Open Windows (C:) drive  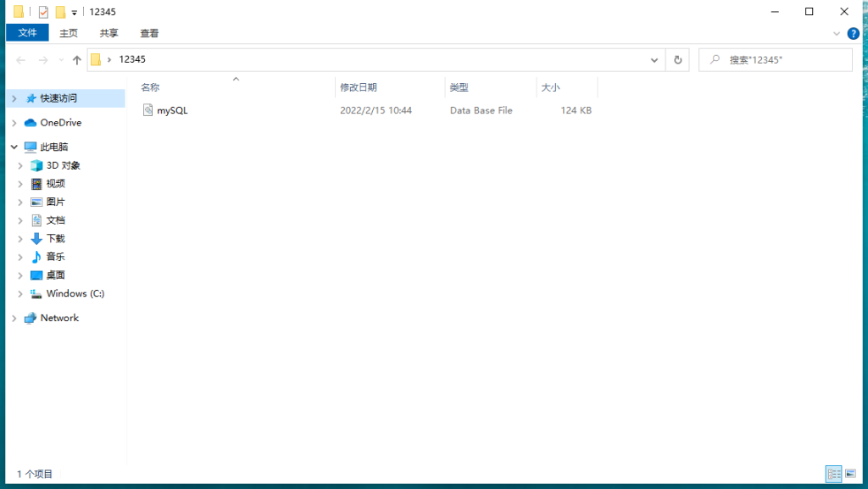tap(75, 294)
